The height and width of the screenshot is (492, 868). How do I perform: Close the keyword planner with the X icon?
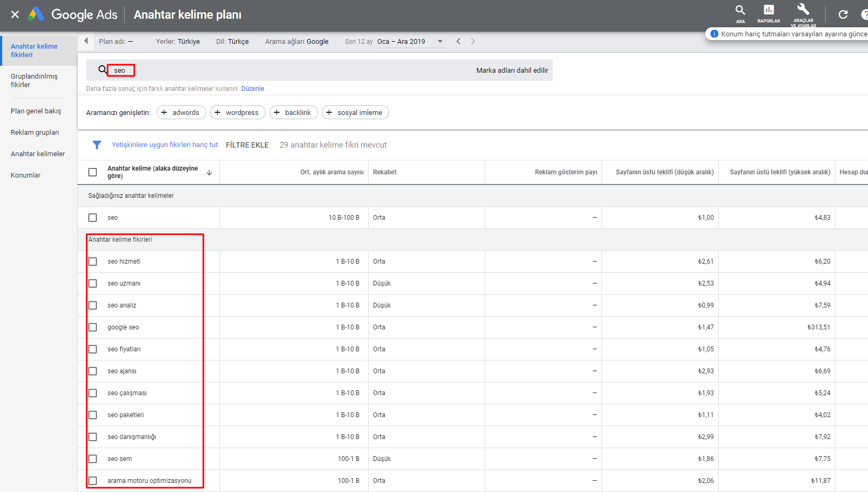(x=15, y=14)
